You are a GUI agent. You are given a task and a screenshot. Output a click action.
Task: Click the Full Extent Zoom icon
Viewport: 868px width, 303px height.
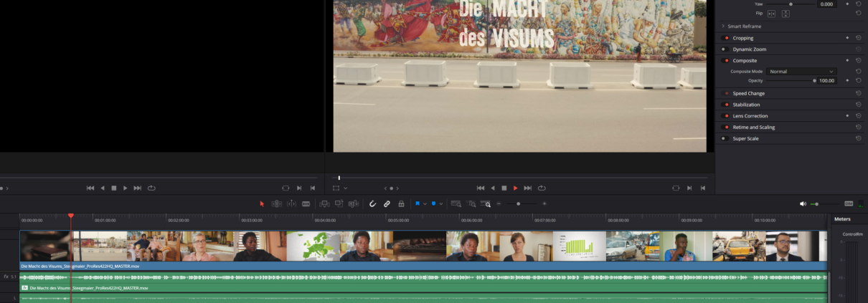click(x=456, y=204)
